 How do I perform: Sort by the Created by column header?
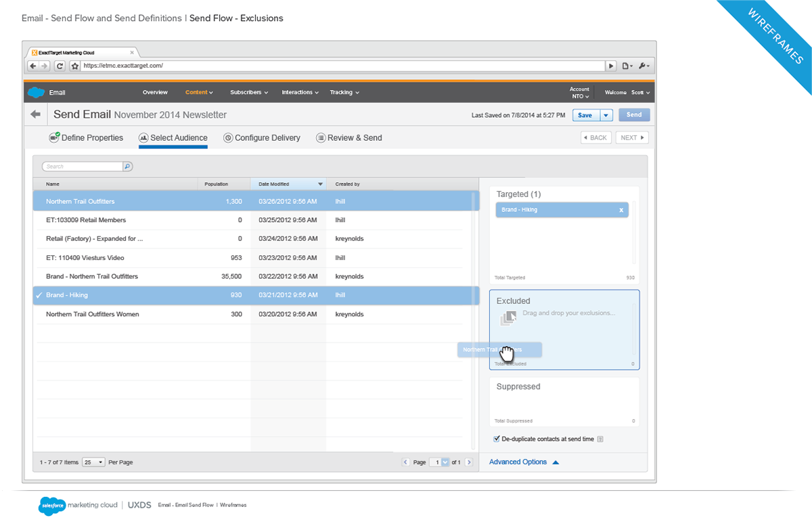(x=402, y=184)
